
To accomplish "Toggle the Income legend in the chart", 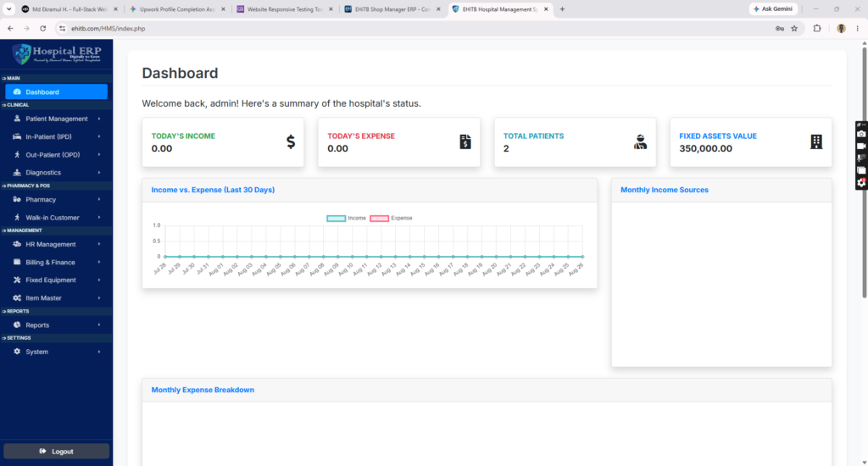I will coord(347,218).
